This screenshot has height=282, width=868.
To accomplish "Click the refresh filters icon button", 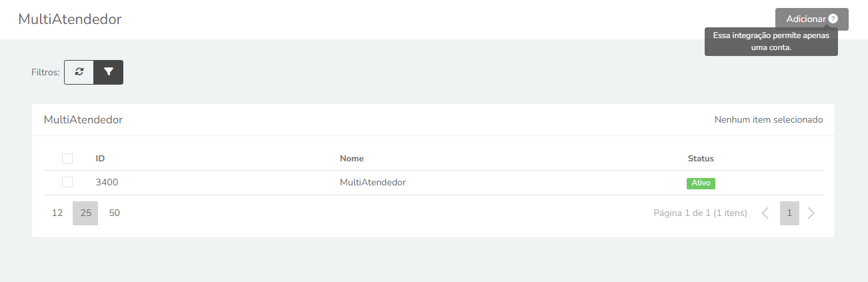I will coord(79,72).
